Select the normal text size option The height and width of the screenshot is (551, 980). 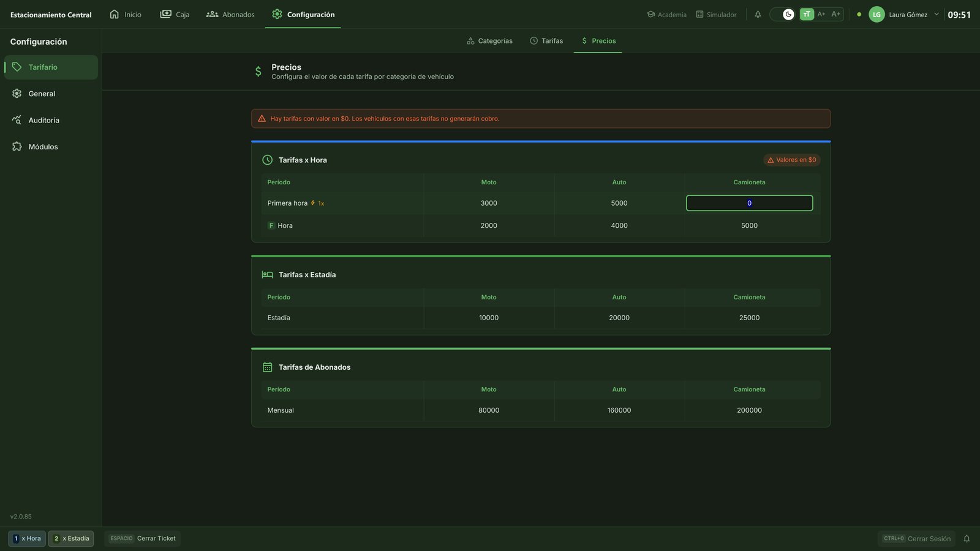pos(807,14)
